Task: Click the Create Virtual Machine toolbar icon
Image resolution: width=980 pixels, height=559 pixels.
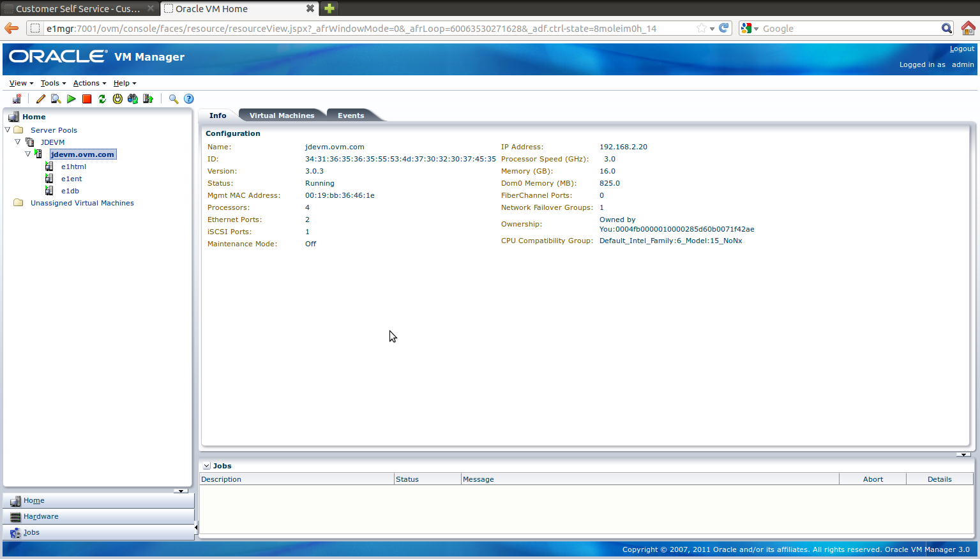Action: tap(17, 99)
